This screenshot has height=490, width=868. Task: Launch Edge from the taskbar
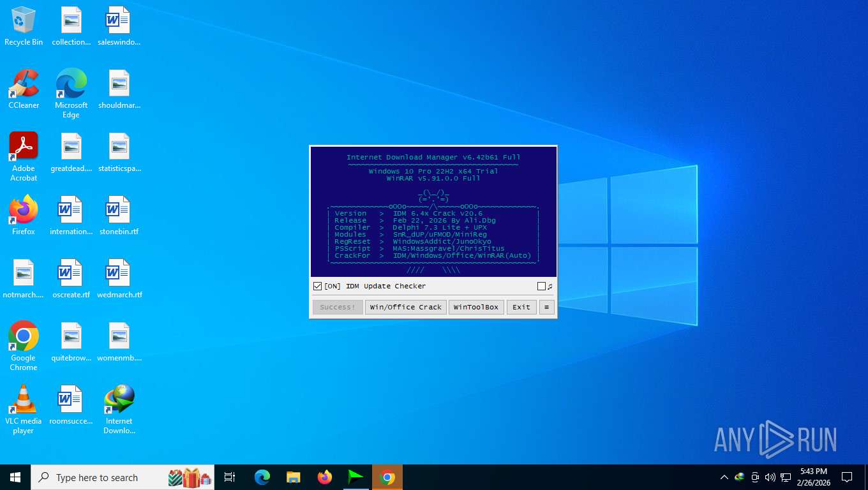262,477
